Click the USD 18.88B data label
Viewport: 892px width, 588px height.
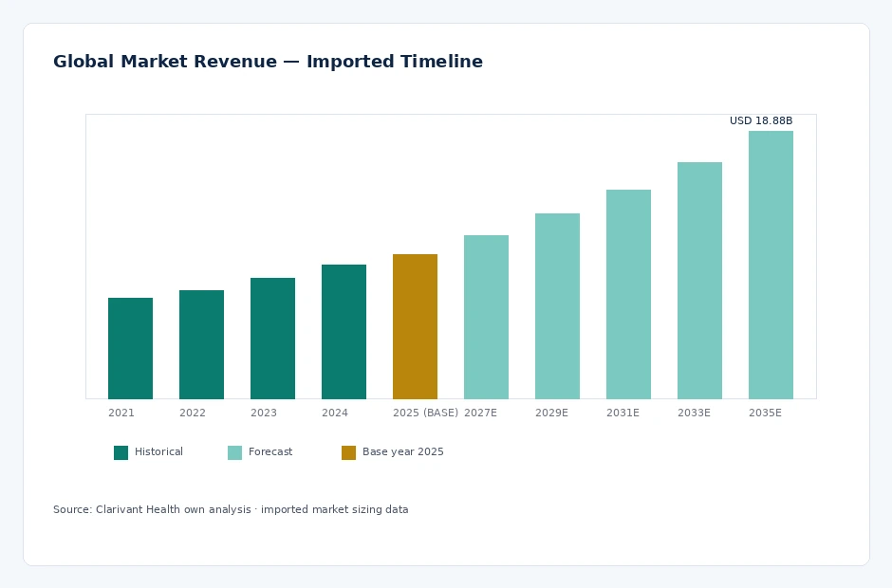point(761,120)
